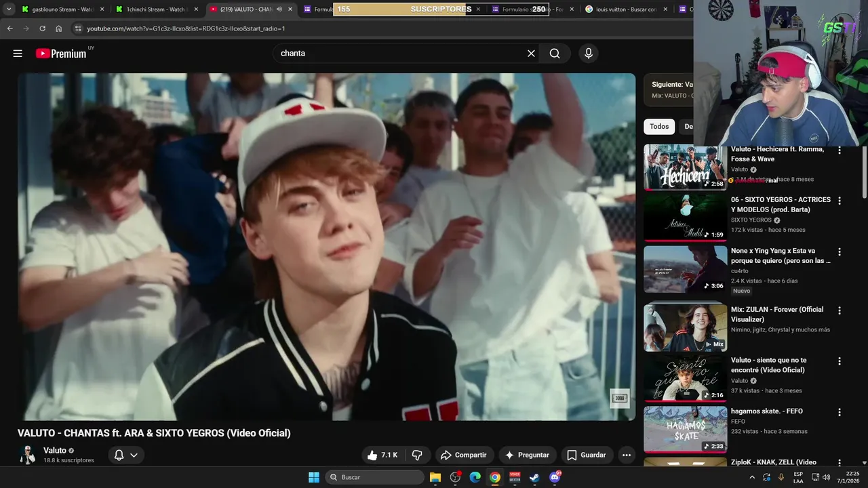Screen dimensions: 868x488
Task: Click the browser address bar URL
Action: (186, 28)
